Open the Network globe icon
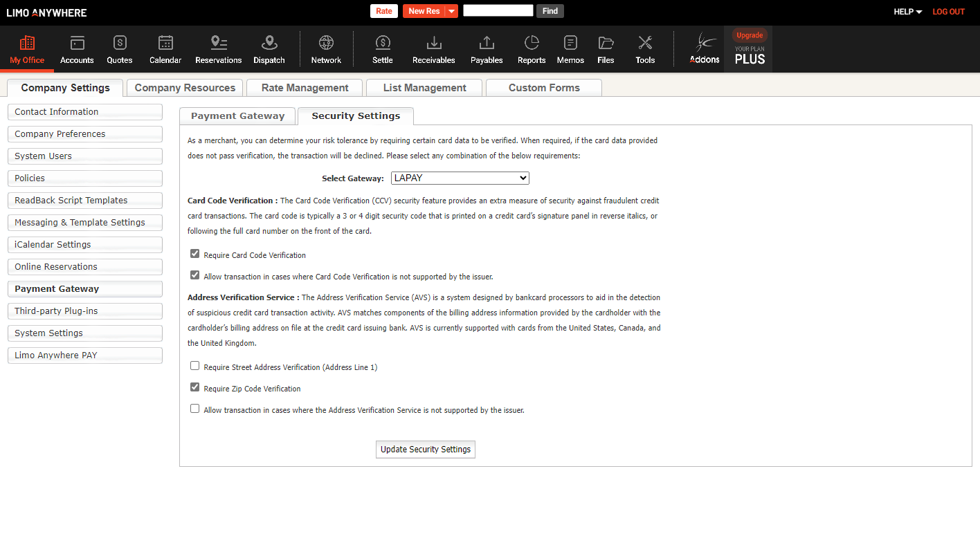This screenshot has height=536, width=980. tap(326, 44)
